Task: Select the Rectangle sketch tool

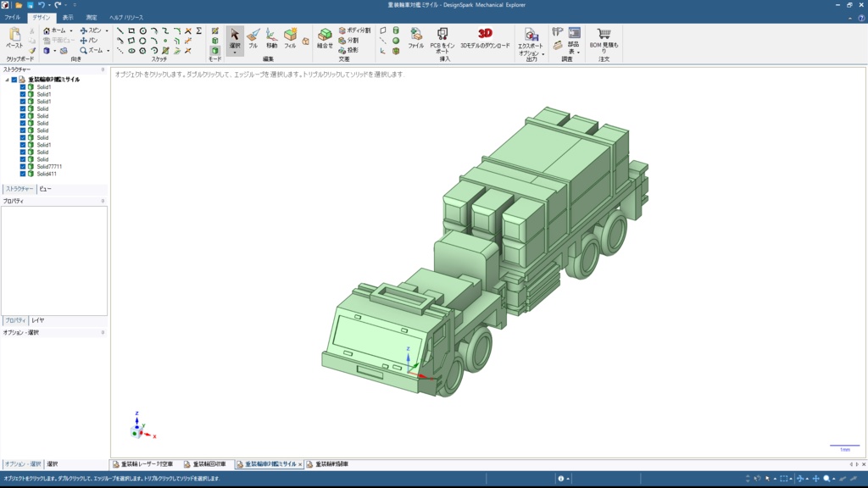Action: 131,31
